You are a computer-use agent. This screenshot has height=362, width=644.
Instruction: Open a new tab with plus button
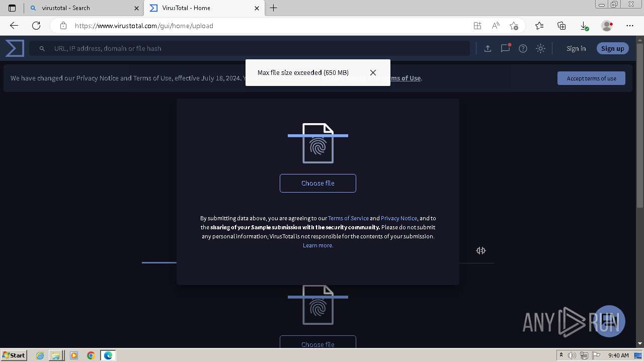273,8
